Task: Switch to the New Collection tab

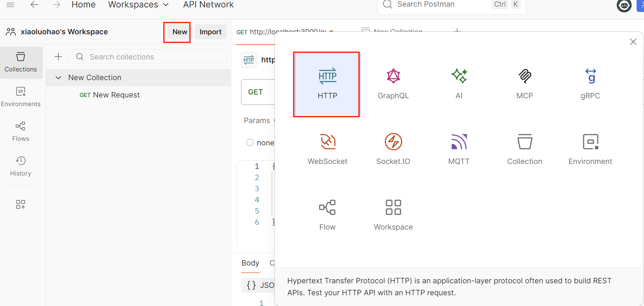Action: coord(391,32)
